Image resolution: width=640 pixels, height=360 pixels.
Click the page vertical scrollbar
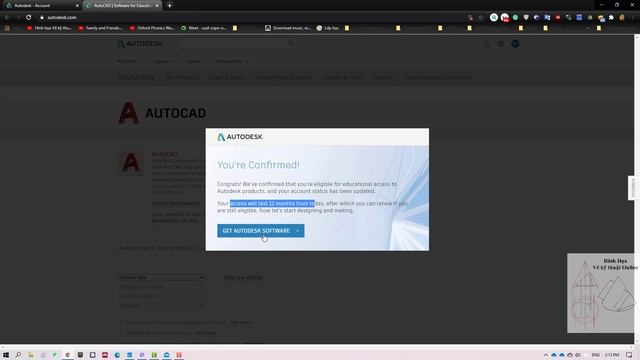pos(637,190)
